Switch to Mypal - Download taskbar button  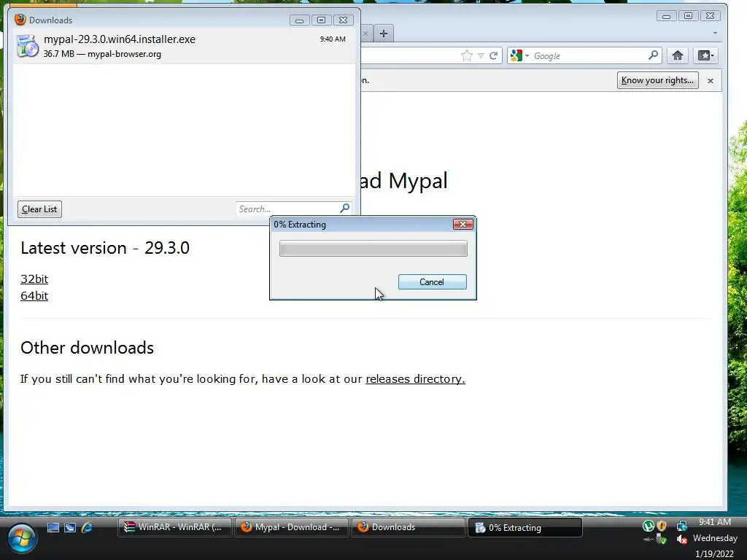tap(292, 527)
